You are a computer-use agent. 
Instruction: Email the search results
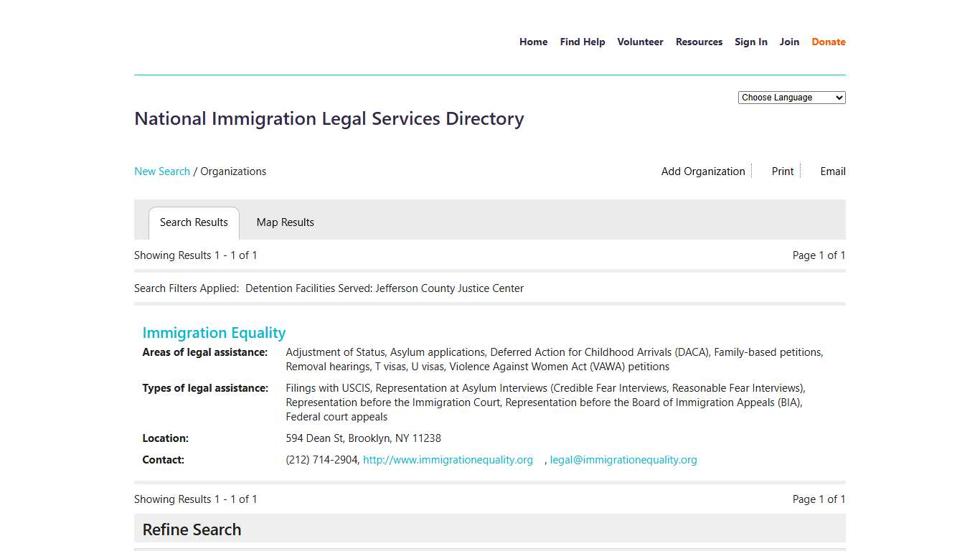coord(832,171)
